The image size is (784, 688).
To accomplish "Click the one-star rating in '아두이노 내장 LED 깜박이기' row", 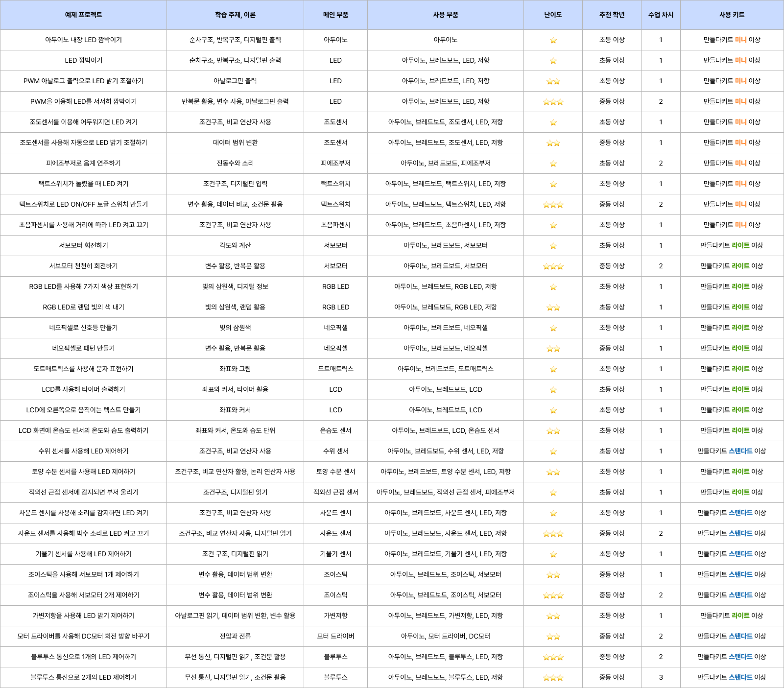I will click(553, 40).
